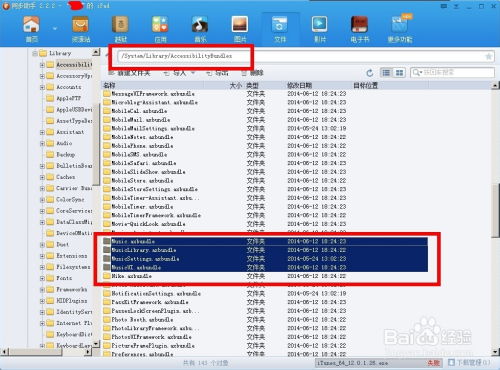Expand the Accounts folder in tree
Screen dimensions: 500x370
click(42, 87)
